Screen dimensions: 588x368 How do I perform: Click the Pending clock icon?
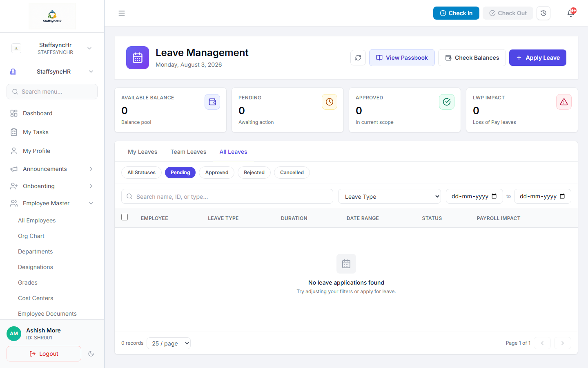(330, 102)
